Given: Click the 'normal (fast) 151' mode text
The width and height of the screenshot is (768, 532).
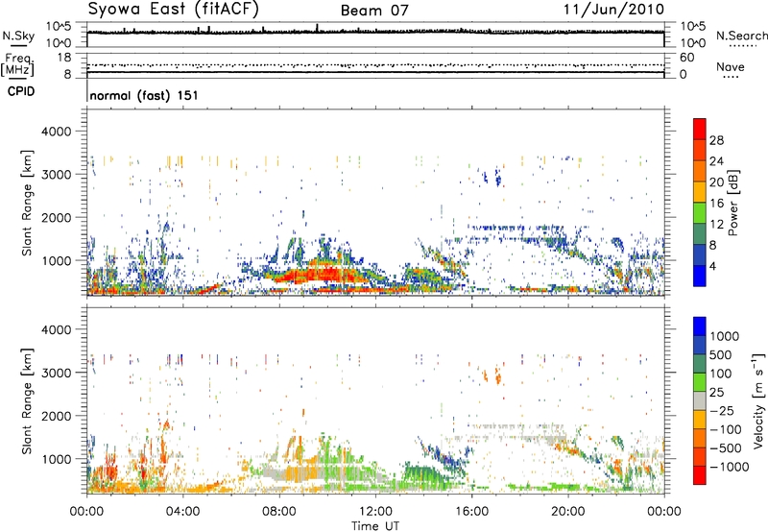Looking at the screenshot, I should click(x=144, y=95).
